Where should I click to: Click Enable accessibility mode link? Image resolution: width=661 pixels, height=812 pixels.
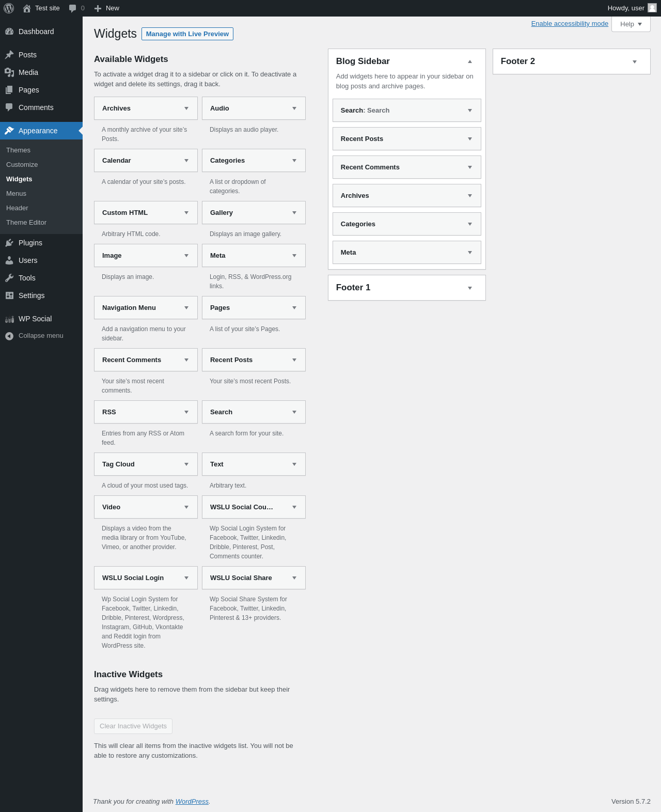tap(570, 24)
